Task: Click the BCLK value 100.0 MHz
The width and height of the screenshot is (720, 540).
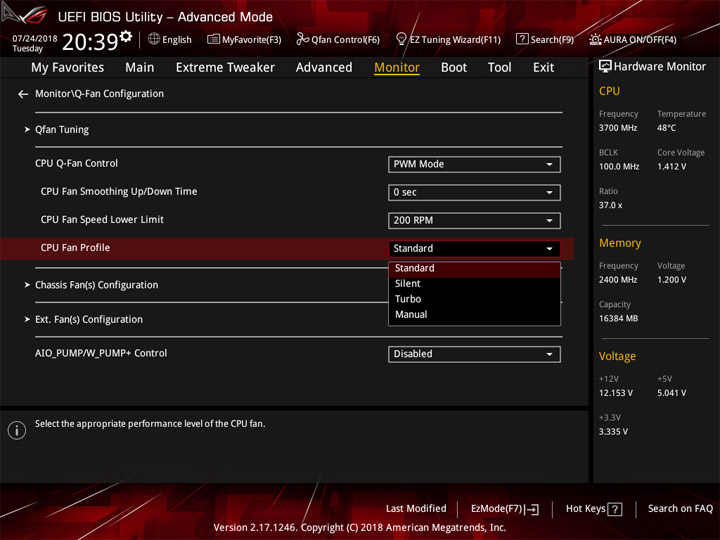Action: 619,167
